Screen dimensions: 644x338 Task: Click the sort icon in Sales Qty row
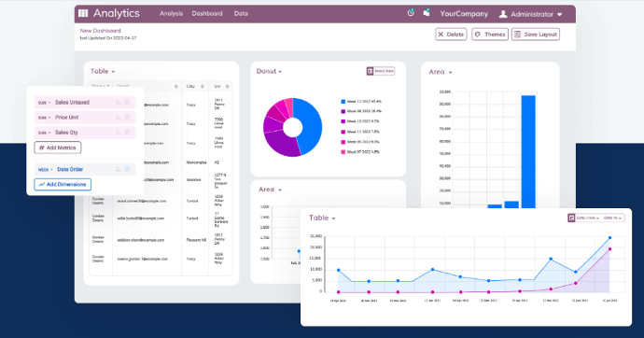pyautogui.click(x=119, y=133)
